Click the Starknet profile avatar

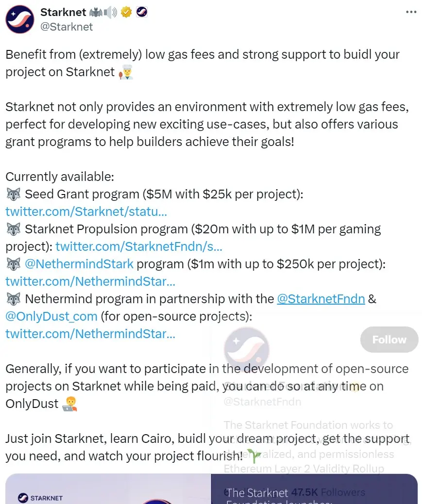(19, 19)
